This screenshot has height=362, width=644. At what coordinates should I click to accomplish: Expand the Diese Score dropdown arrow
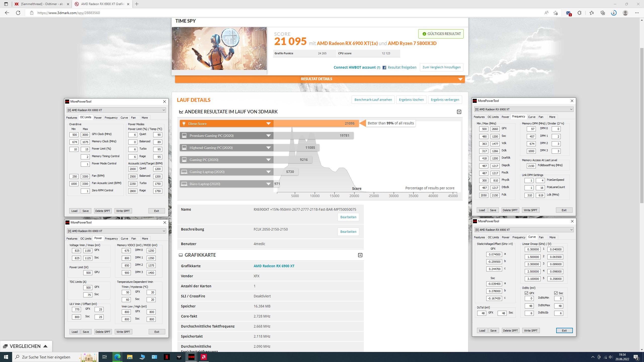click(x=268, y=124)
